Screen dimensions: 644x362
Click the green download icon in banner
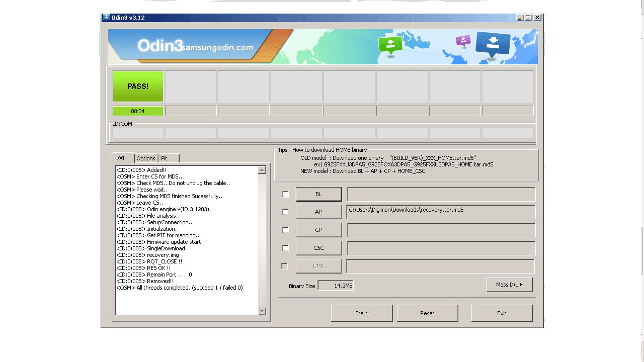click(x=390, y=45)
